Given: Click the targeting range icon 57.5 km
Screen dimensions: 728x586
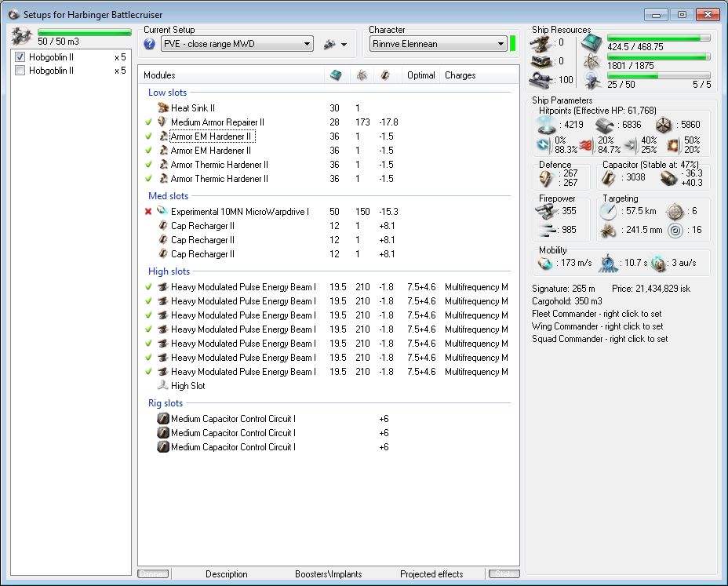Looking at the screenshot, I should point(608,212).
